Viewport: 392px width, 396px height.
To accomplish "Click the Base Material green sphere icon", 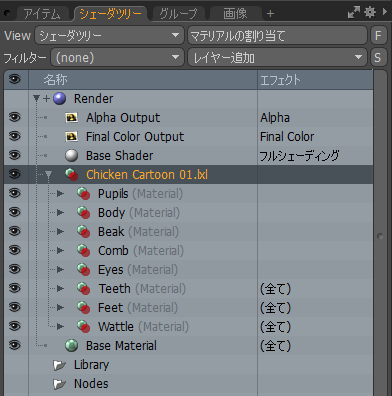I will pos(71,346).
